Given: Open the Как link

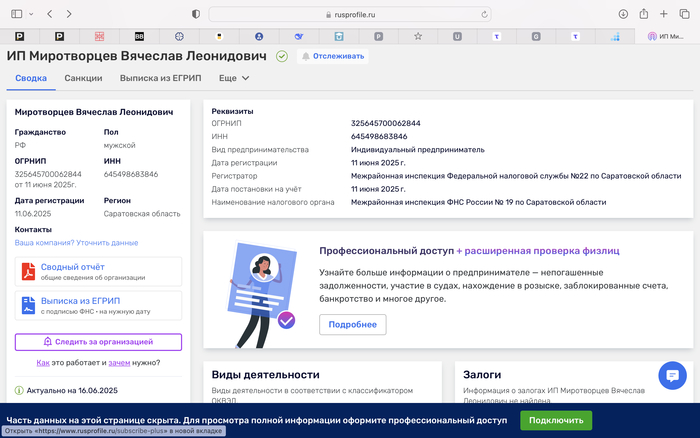Looking at the screenshot, I should [43, 363].
